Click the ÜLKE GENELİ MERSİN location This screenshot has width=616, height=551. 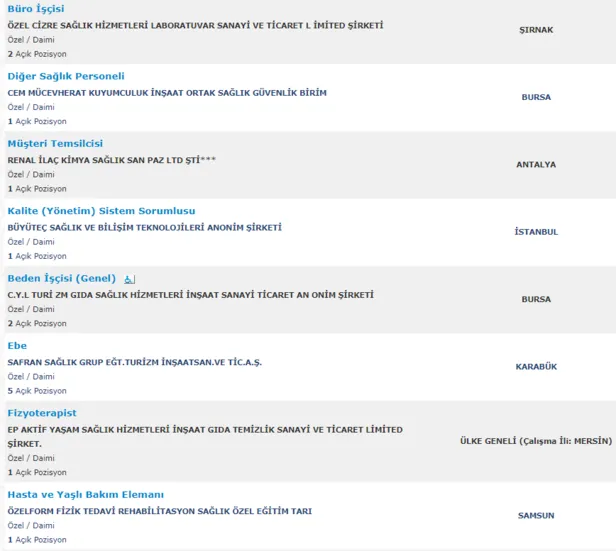click(x=536, y=441)
